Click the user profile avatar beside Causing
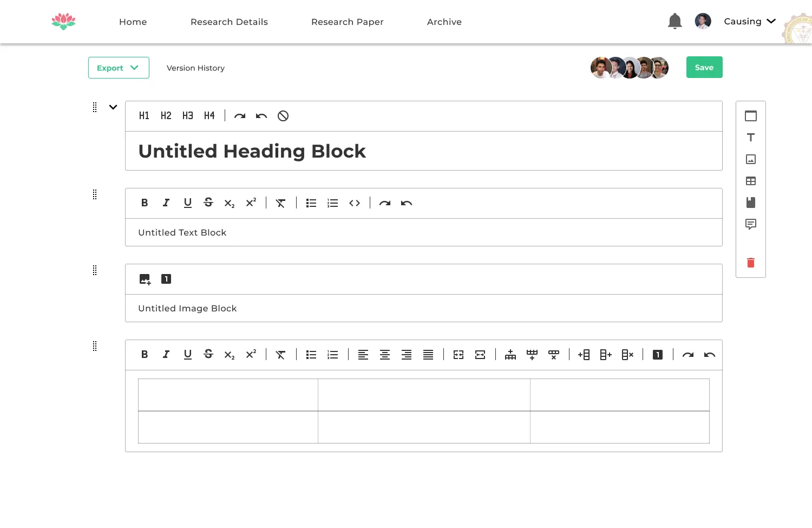Viewport: 812px width, 528px height. [703, 21]
